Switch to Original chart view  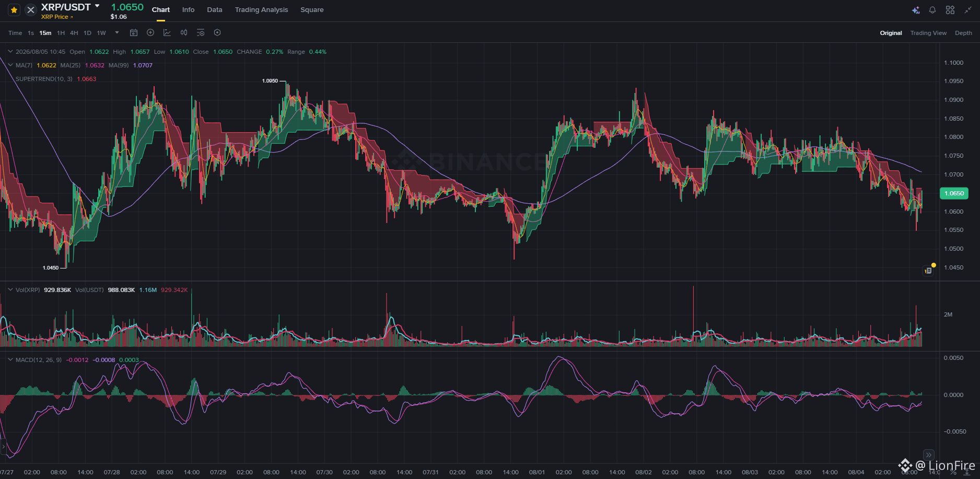pyautogui.click(x=891, y=33)
